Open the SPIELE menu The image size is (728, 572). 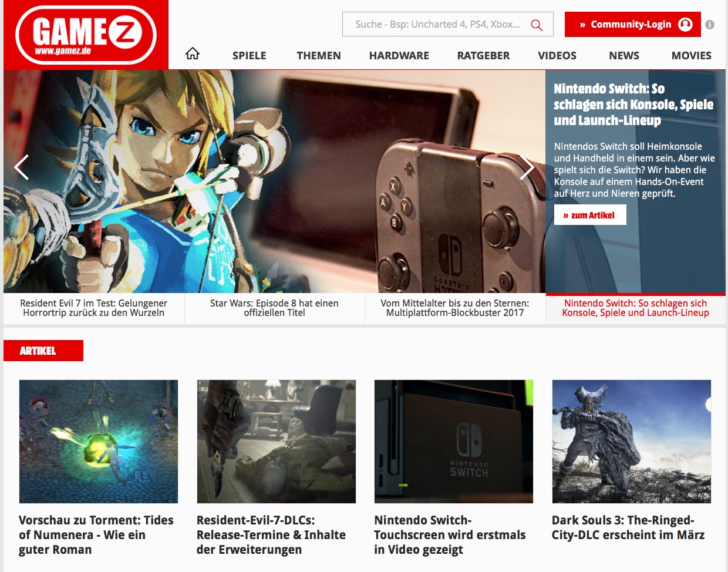point(249,56)
